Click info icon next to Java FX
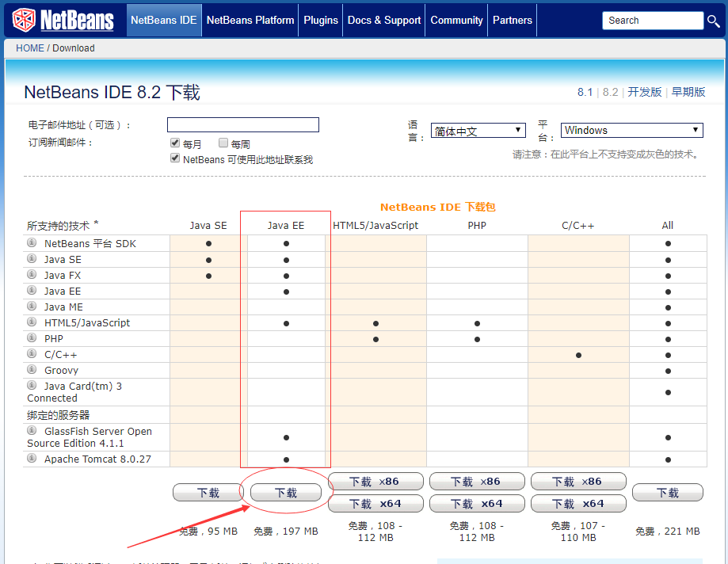Screen dimensions: 728x564 [32, 274]
